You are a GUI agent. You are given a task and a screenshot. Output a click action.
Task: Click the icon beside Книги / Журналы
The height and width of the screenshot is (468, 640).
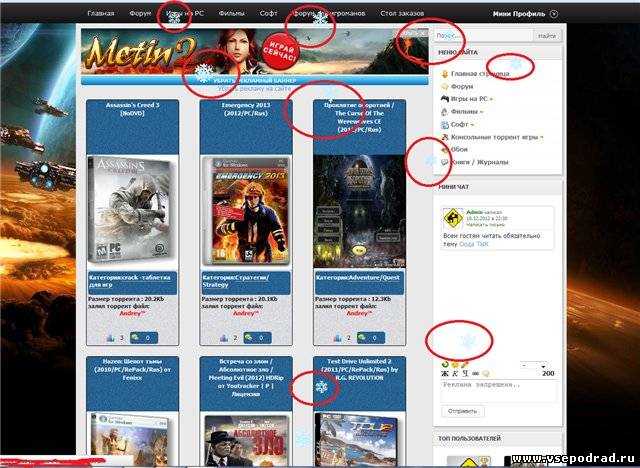(x=445, y=162)
